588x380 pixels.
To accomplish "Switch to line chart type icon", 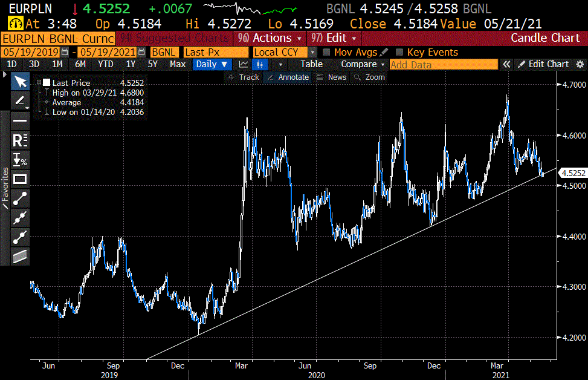I will [244, 64].
